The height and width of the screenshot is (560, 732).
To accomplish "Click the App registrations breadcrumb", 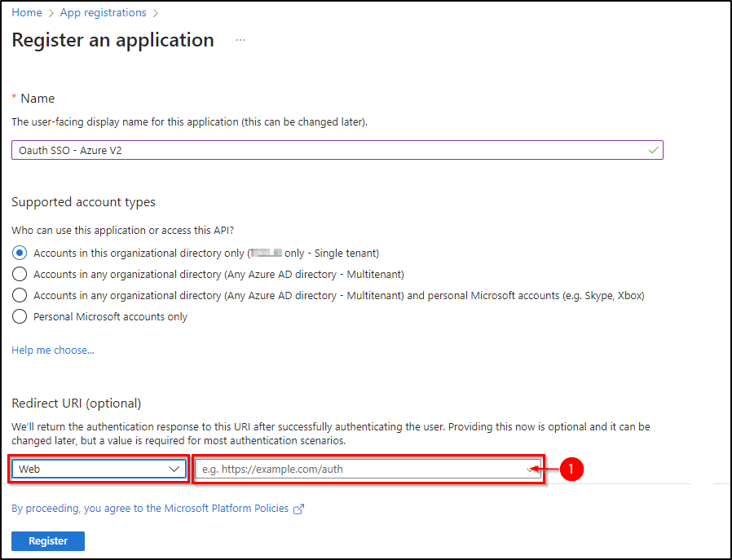I will click(x=103, y=12).
